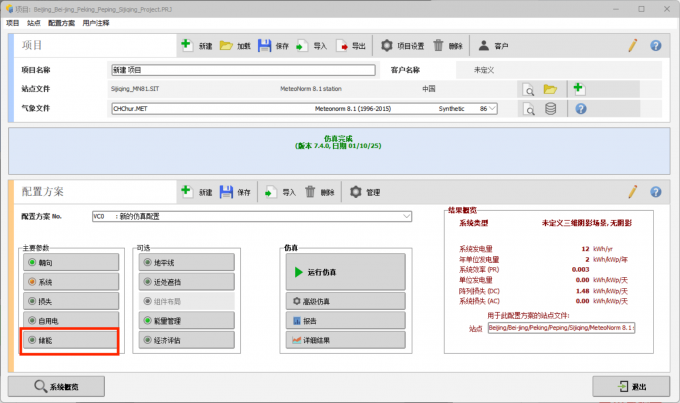The image size is (680, 403).
Task: Save the project with the 保存 disk icon
Action: (264, 45)
